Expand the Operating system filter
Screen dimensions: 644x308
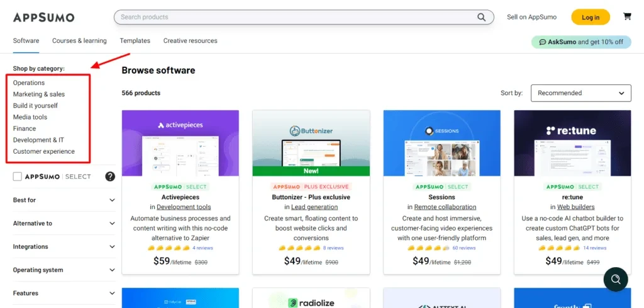click(x=64, y=270)
